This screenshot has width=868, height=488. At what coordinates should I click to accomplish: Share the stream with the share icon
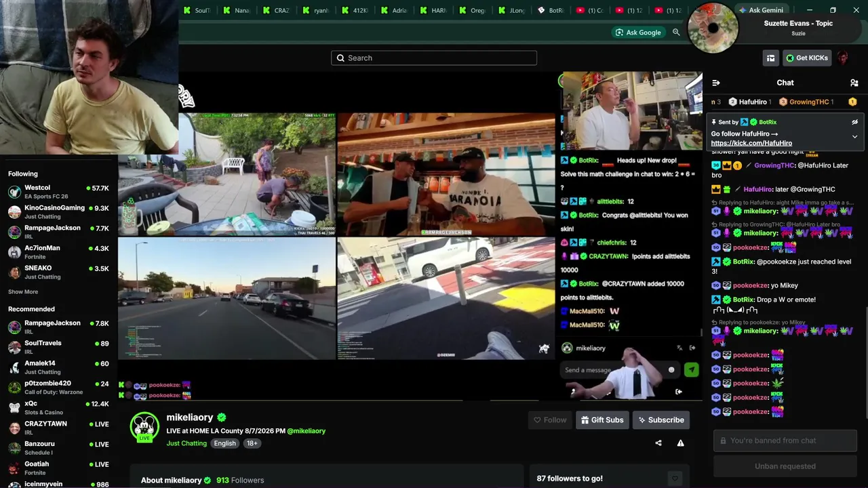tap(658, 443)
